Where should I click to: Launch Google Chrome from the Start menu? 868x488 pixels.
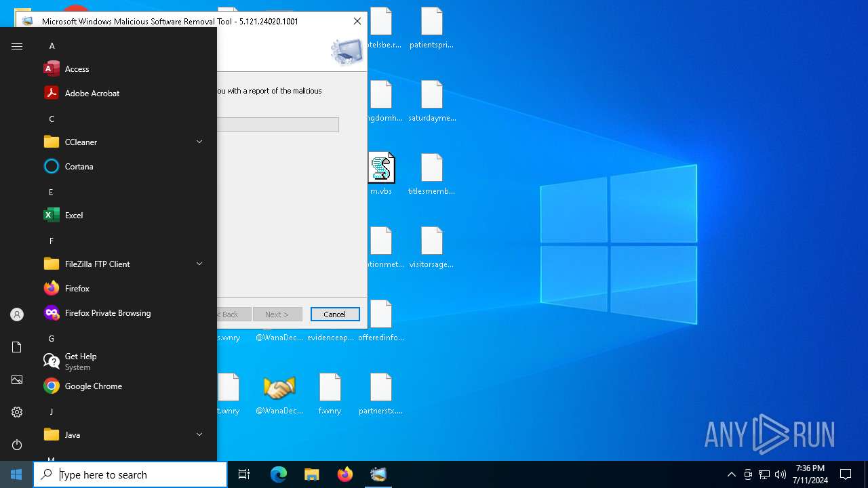click(125, 386)
